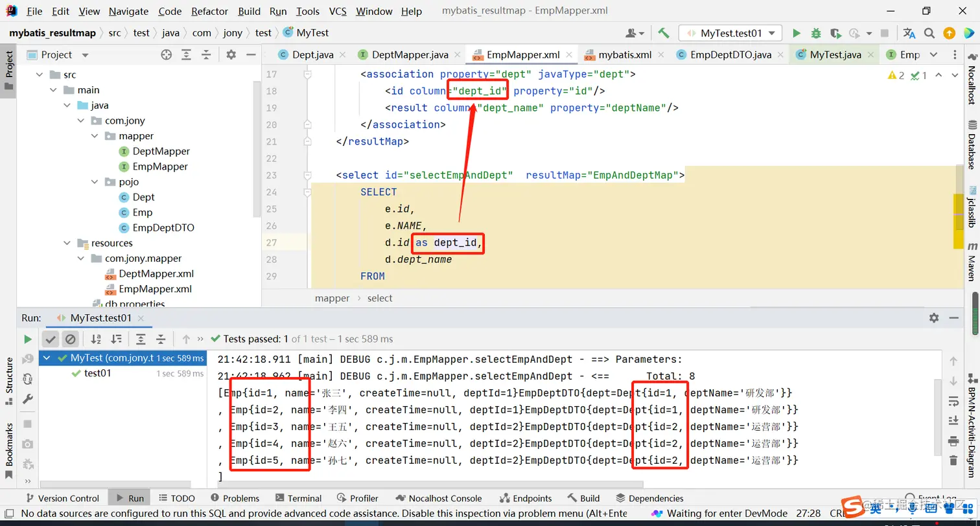
Task: Rerun the test from the Run panel
Action: coord(27,339)
